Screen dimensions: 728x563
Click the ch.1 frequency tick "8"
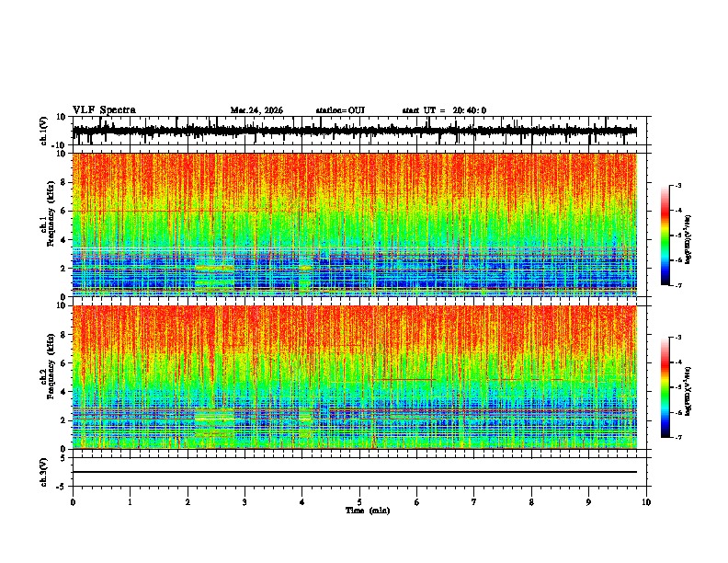pyautogui.click(x=64, y=182)
